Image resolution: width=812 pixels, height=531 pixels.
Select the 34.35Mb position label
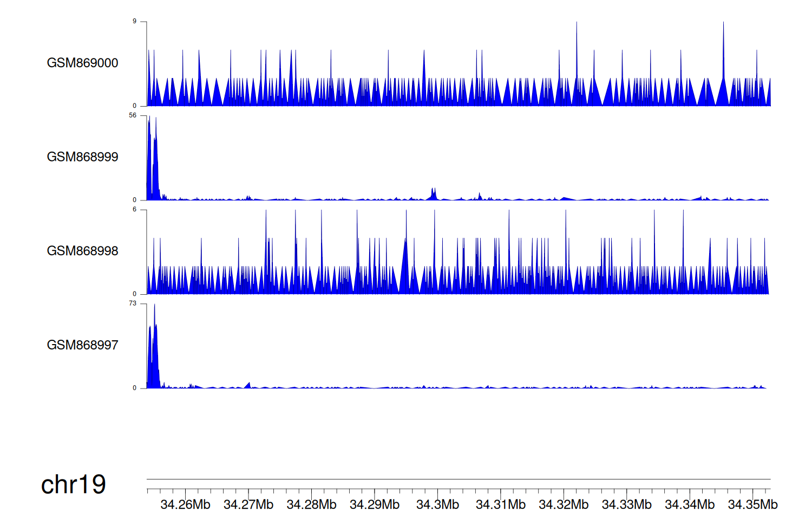[752, 504]
